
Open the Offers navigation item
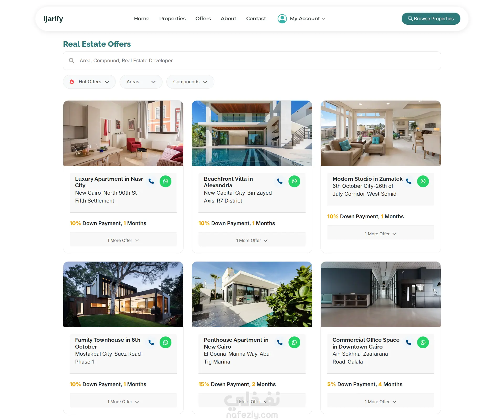(203, 19)
